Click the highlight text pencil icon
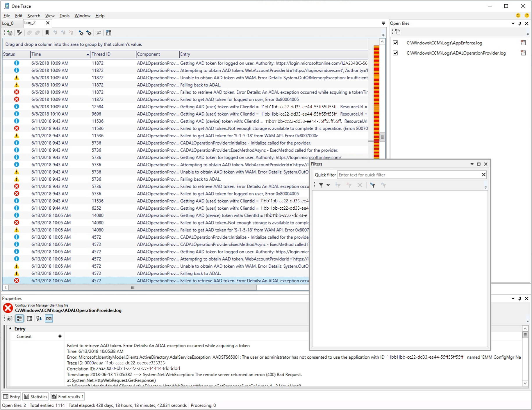The image size is (532, 410). tap(19, 33)
